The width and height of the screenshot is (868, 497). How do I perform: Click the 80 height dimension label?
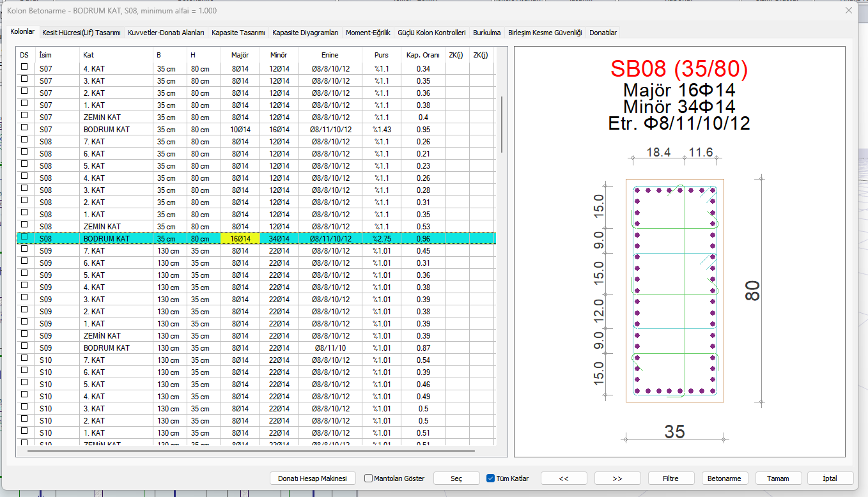(x=752, y=291)
